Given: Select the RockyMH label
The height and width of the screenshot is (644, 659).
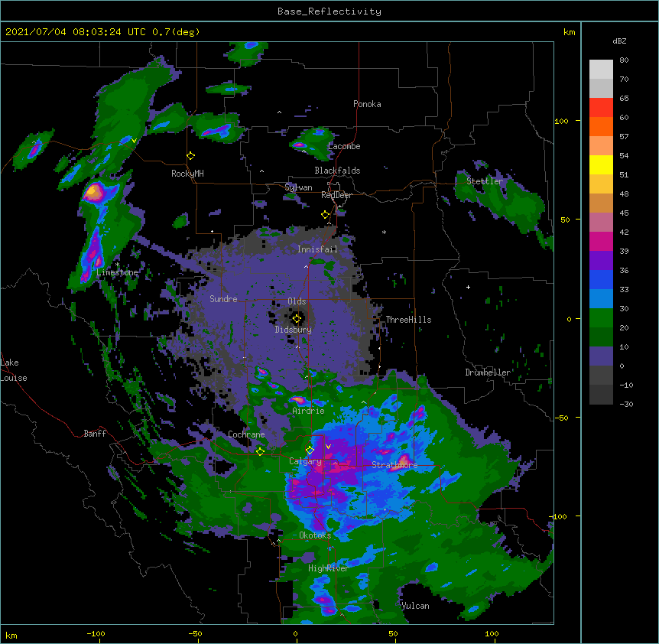Looking at the screenshot, I should pyautogui.click(x=187, y=173).
